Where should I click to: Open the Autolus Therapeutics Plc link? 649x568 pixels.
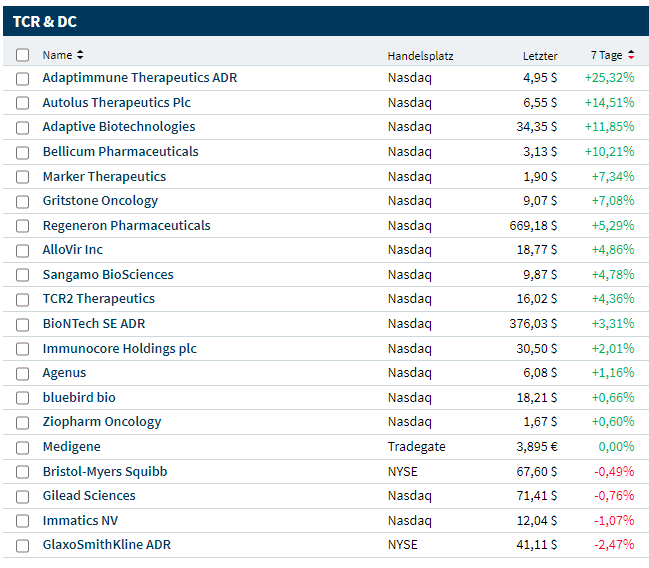[116, 102]
